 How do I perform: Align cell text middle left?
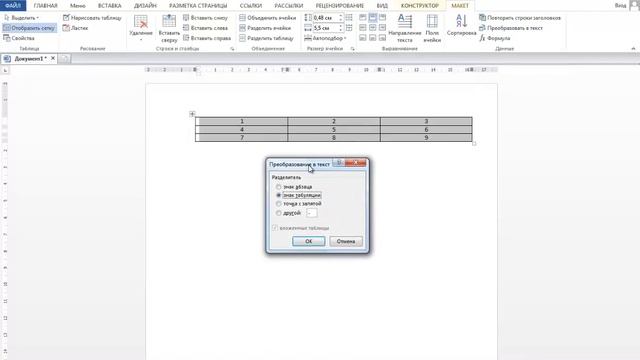pyautogui.click(x=363, y=28)
